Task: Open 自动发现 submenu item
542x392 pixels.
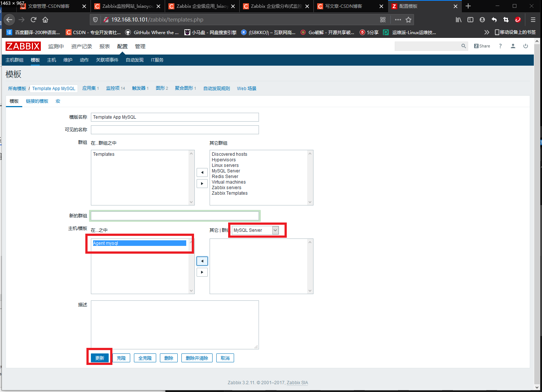Action: (x=135, y=60)
